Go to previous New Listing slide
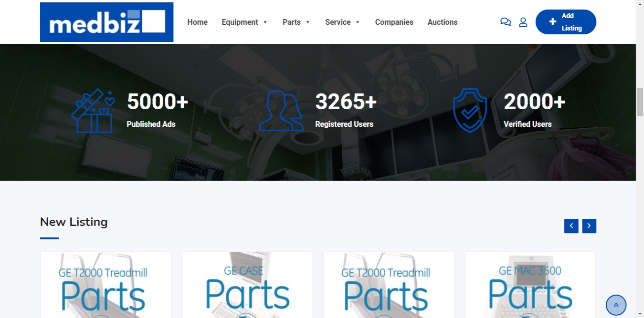The width and height of the screenshot is (644, 318). click(x=571, y=226)
